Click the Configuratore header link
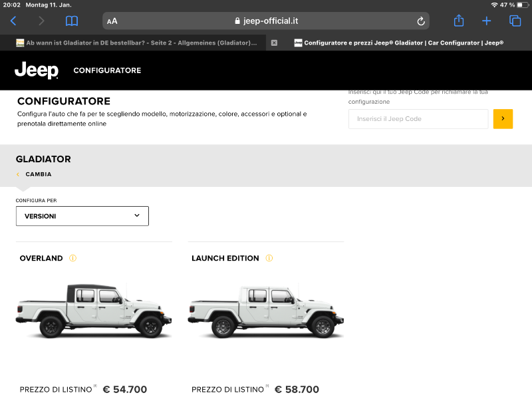This screenshot has width=532, height=399. pos(107,70)
